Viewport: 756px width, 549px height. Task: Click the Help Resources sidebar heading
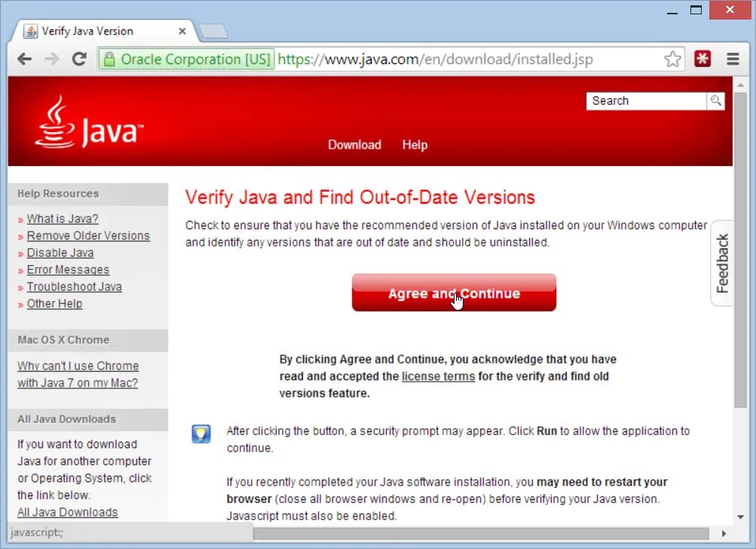tap(58, 194)
